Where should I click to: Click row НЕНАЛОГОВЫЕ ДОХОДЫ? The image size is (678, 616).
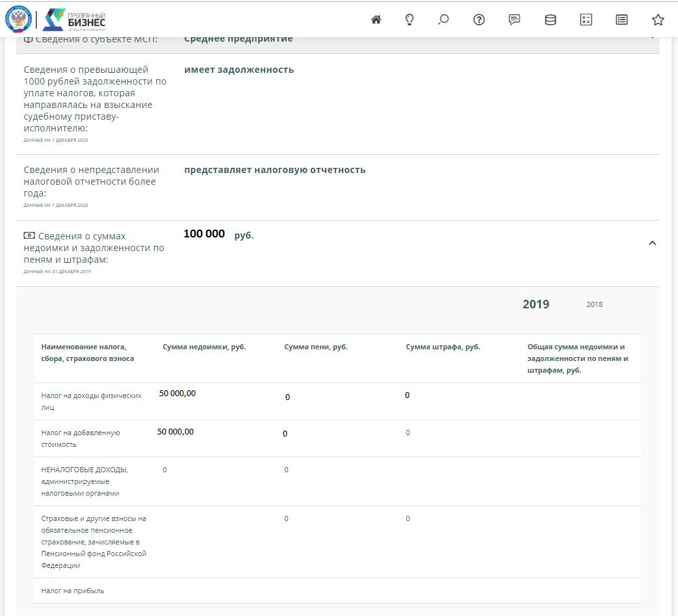pos(337,481)
